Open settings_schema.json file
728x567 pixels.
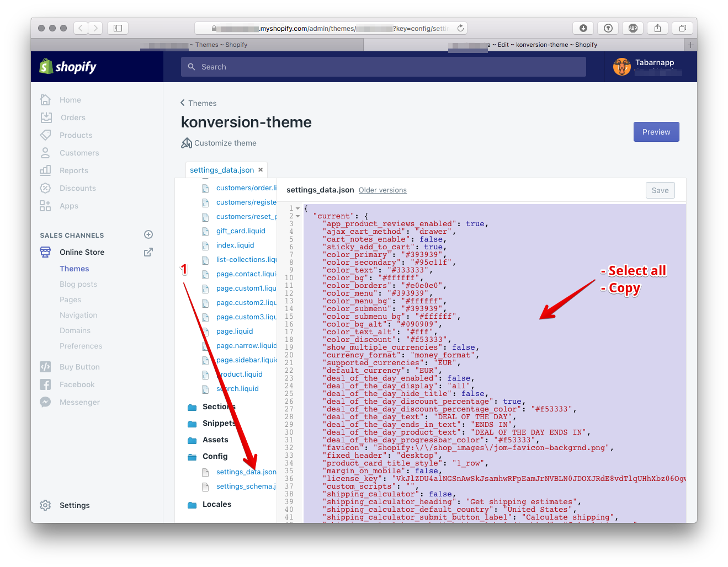(x=246, y=486)
